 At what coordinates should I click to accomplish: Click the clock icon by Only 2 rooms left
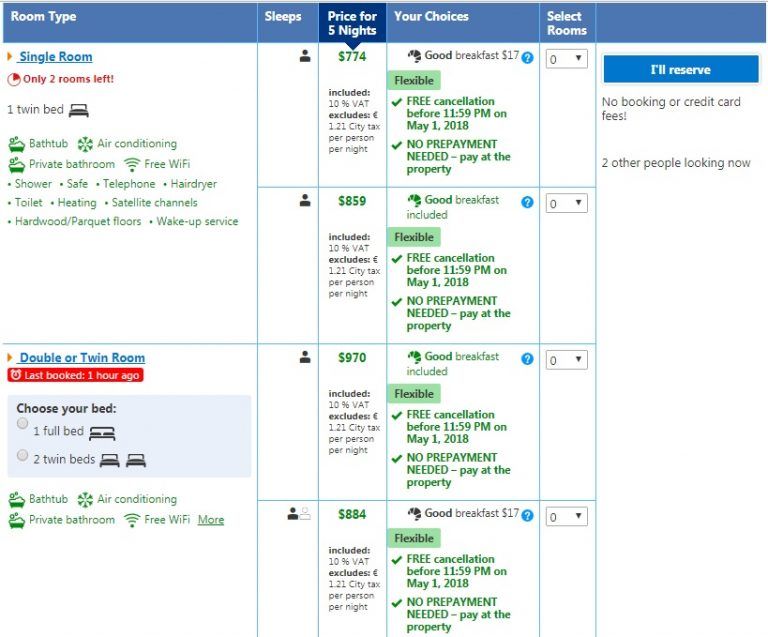coord(14,79)
